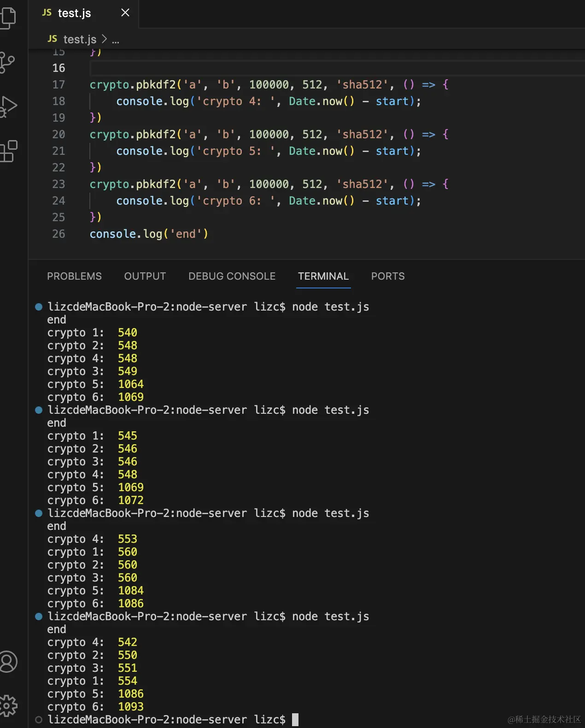The height and width of the screenshot is (728, 585).
Task: Click 'sha512' string on line 20
Action: tap(363, 135)
